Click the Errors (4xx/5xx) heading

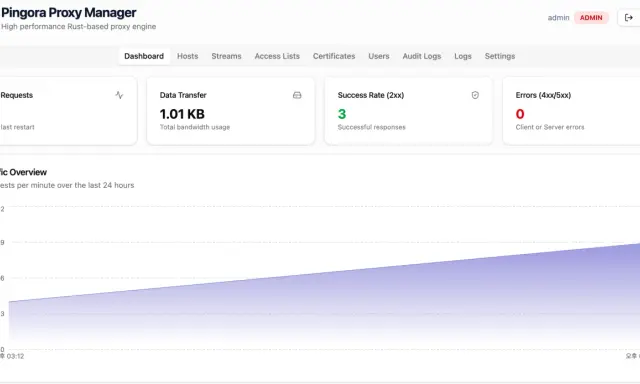[x=543, y=95]
